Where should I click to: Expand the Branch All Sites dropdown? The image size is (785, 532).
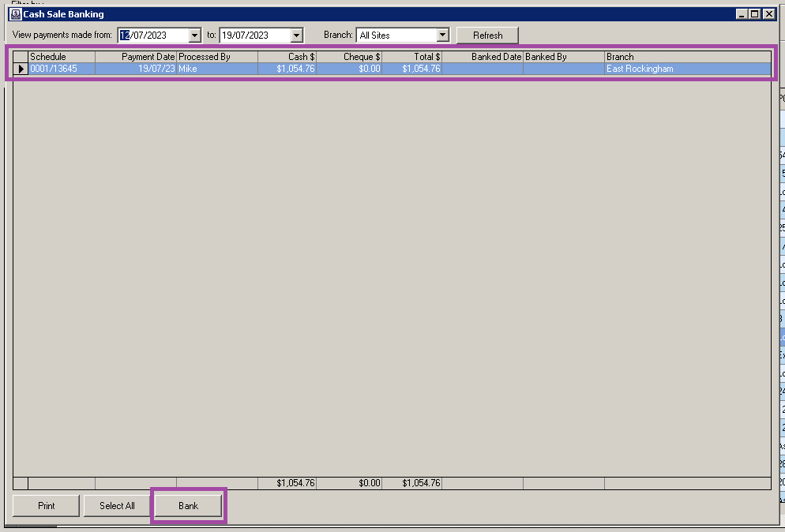point(442,36)
